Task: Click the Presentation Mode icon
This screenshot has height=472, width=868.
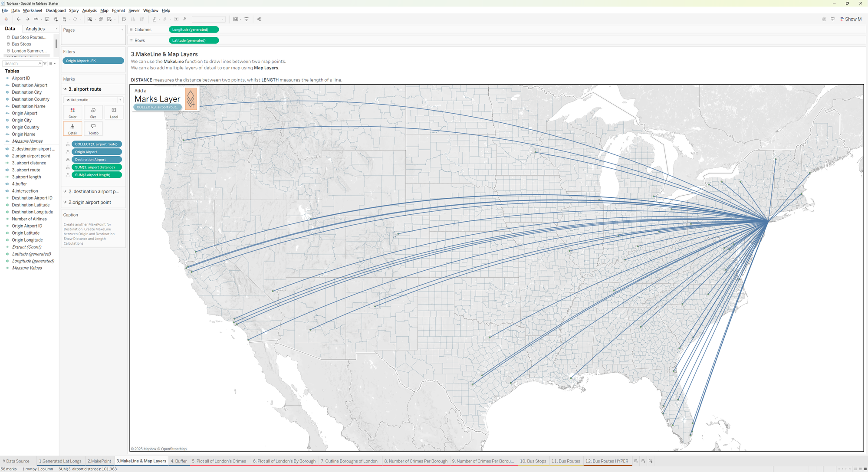Action: pos(247,19)
